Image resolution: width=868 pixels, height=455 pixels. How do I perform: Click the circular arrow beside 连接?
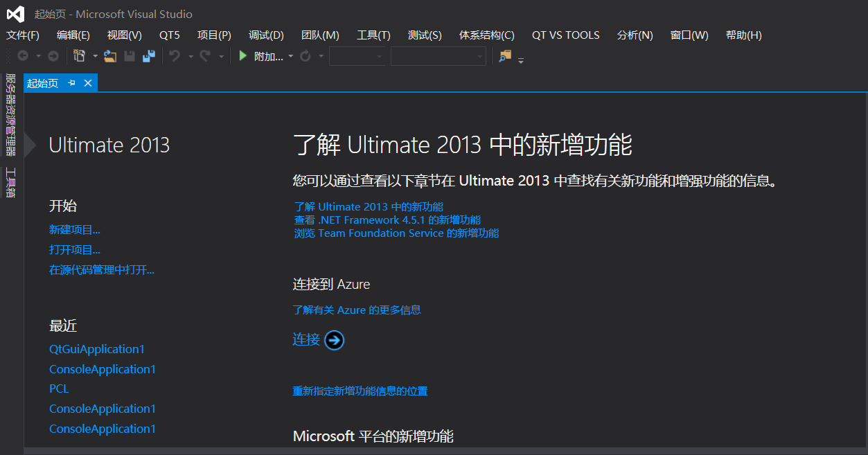click(334, 340)
